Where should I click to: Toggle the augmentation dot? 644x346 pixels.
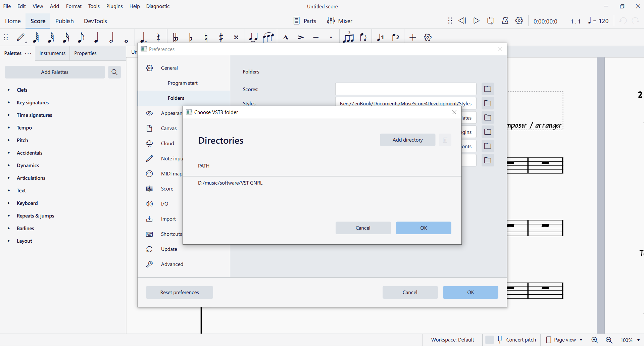pos(143,38)
